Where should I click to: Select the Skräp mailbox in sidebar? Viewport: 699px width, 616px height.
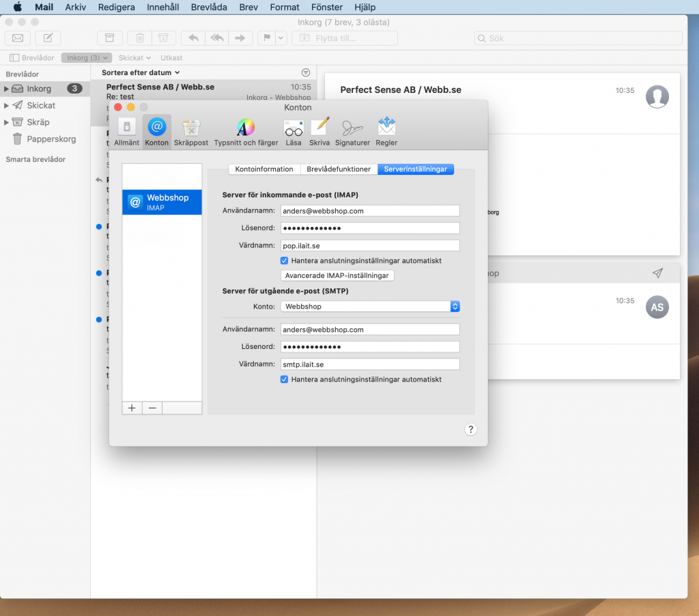(x=45, y=122)
